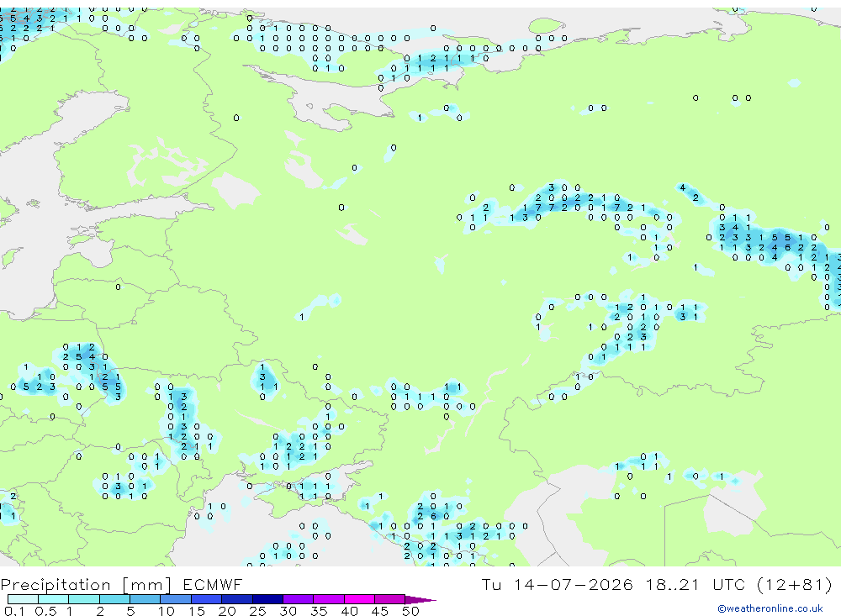Select the 40–45 mm magenta legend swatch
841x616 pixels.
(359, 599)
